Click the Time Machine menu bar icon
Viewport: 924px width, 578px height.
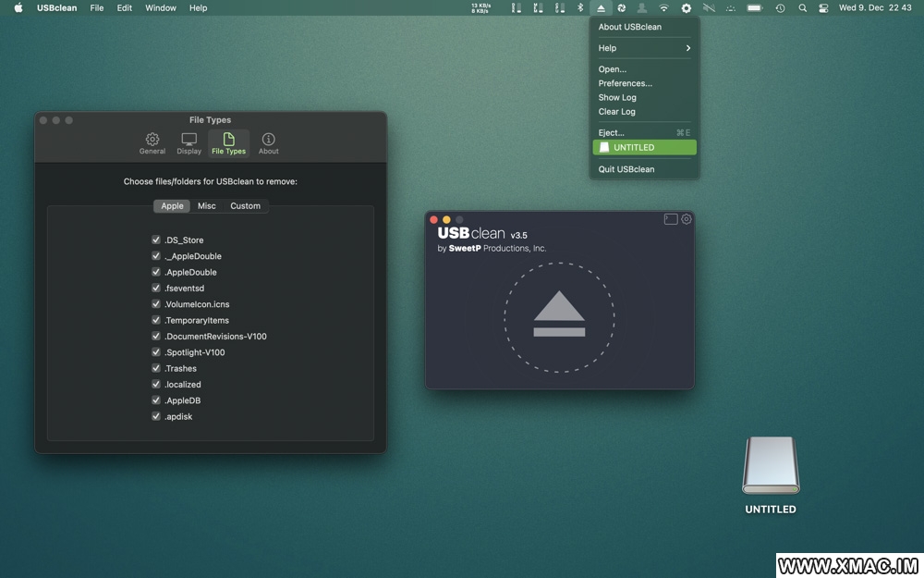[780, 8]
